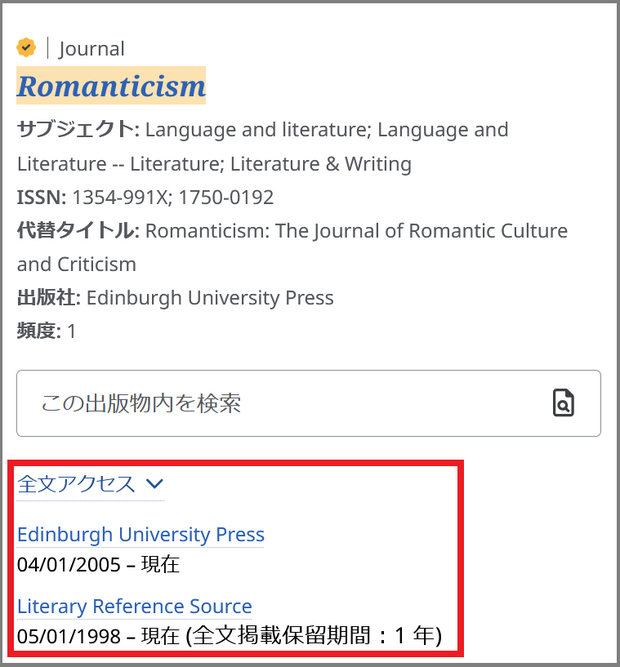Focus the この出版物内を検索 search field
620x667 pixels.
(280, 403)
